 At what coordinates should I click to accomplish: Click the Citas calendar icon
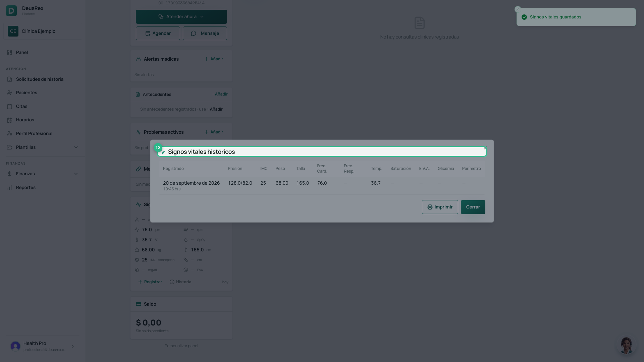(9, 106)
